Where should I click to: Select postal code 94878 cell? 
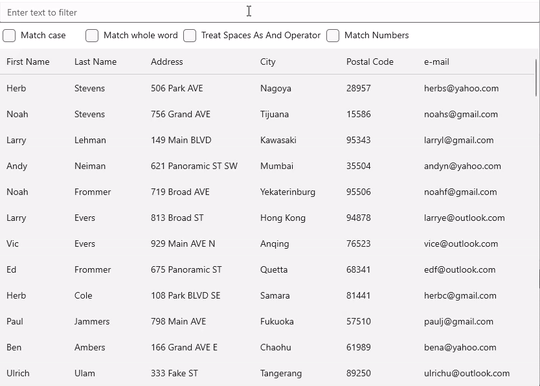pyautogui.click(x=359, y=218)
